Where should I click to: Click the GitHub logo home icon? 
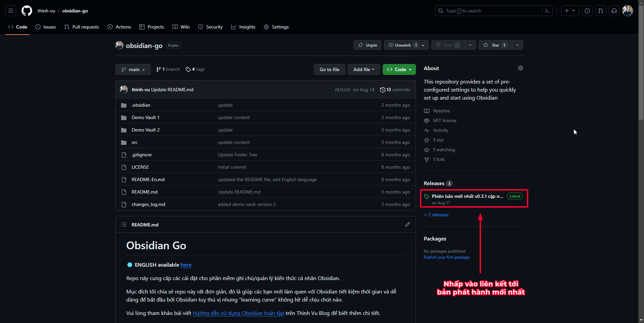pos(27,11)
